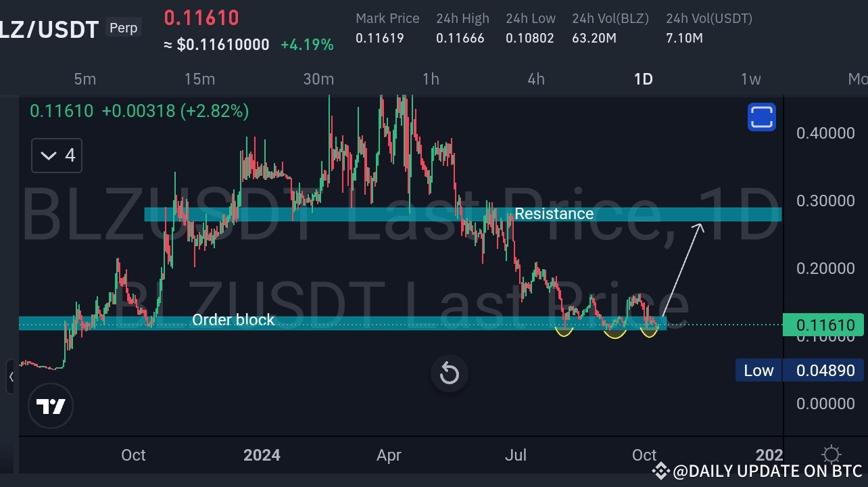Viewport: 868px width, 487px height.
Task: Choose the 4h timeframe
Action: tap(536, 79)
